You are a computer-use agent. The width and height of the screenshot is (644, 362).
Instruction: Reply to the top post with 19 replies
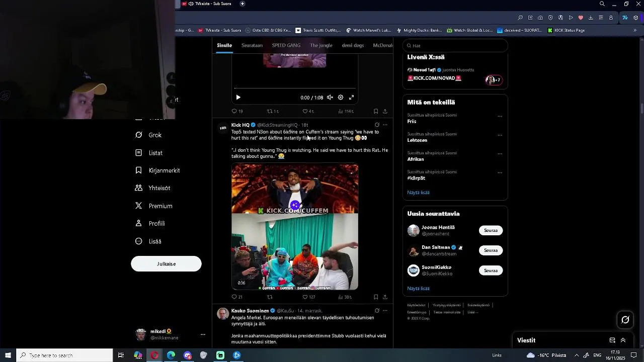point(237,111)
